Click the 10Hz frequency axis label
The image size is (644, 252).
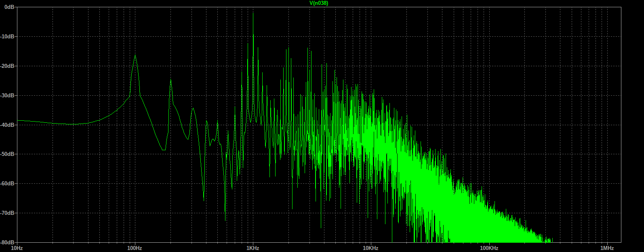pyautogui.click(x=17, y=248)
